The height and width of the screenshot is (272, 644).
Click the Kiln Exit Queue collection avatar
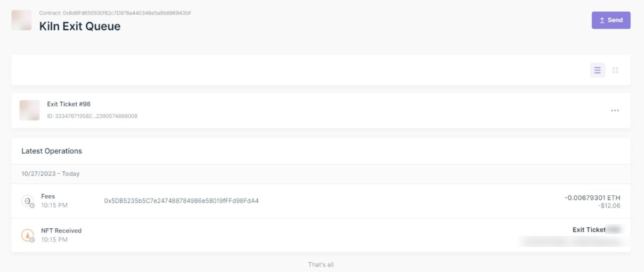tap(21, 20)
